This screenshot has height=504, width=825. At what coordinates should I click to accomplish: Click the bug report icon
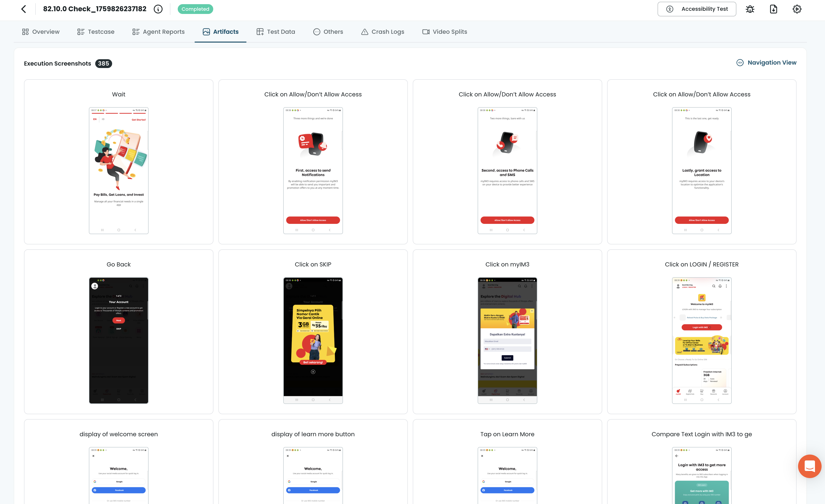750,9
